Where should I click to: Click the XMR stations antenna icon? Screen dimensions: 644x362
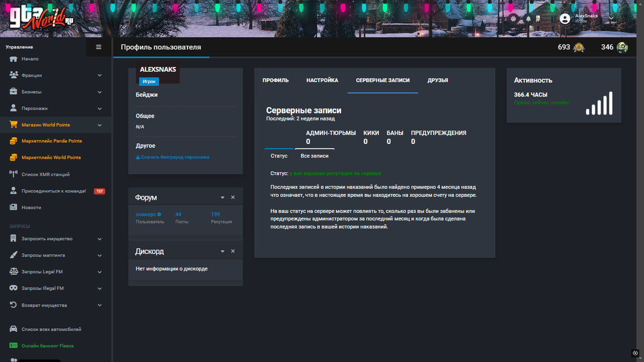click(x=14, y=174)
